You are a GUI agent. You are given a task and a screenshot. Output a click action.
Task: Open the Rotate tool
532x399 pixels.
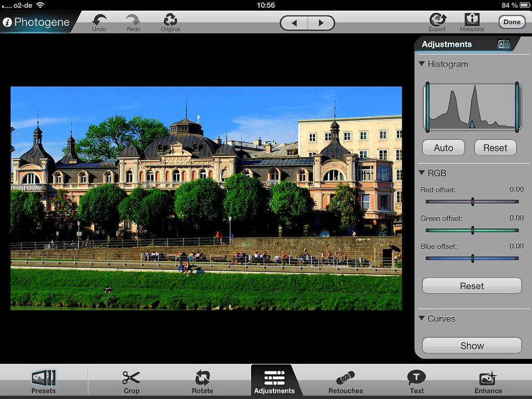click(203, 378)
